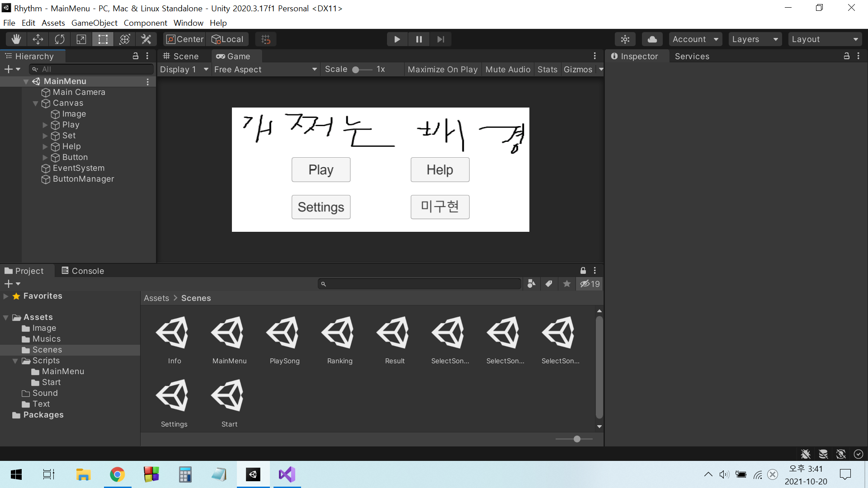The image size is (868, 488).
Task: Click the Game view Scale slider
Action: click(362, 70)
